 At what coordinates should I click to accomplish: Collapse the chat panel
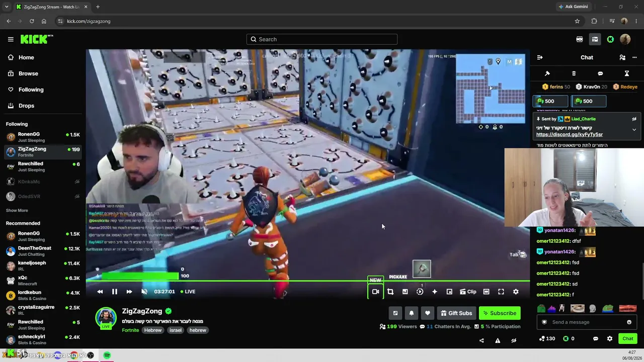tap(540, 57)
